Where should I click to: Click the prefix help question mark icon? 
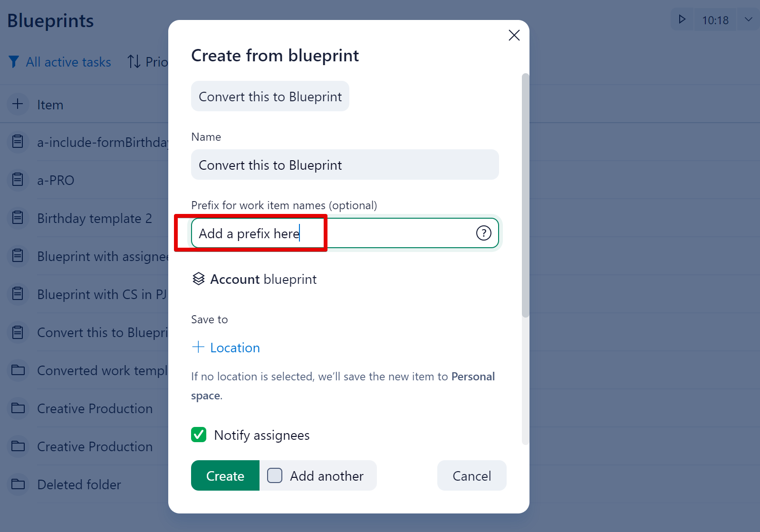pos(483,233)
